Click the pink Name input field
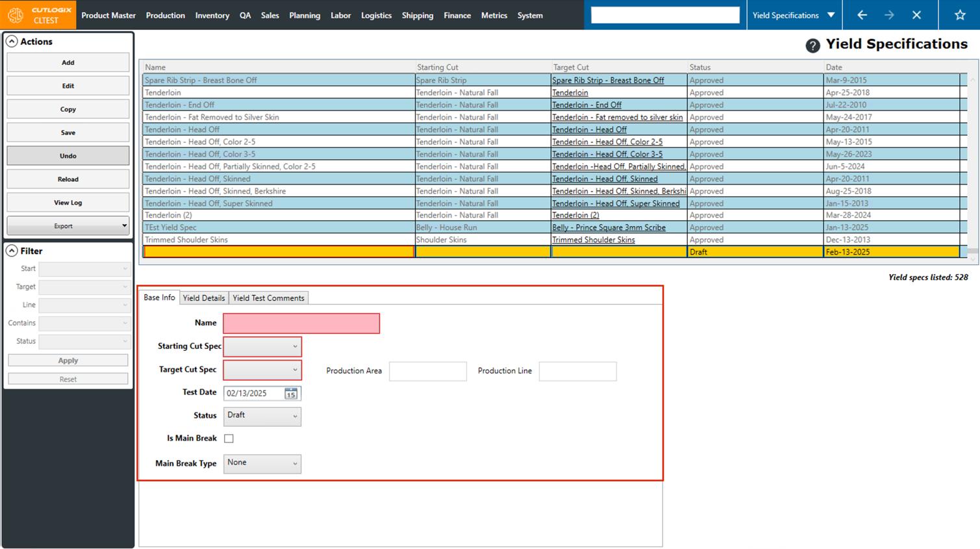 coord(301,323)
